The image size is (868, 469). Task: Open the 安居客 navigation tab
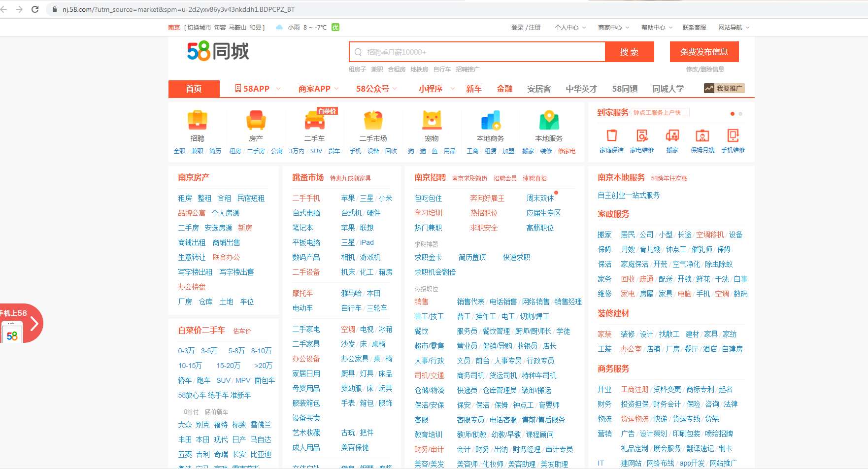pyautogui.click(x=539, y=89)
